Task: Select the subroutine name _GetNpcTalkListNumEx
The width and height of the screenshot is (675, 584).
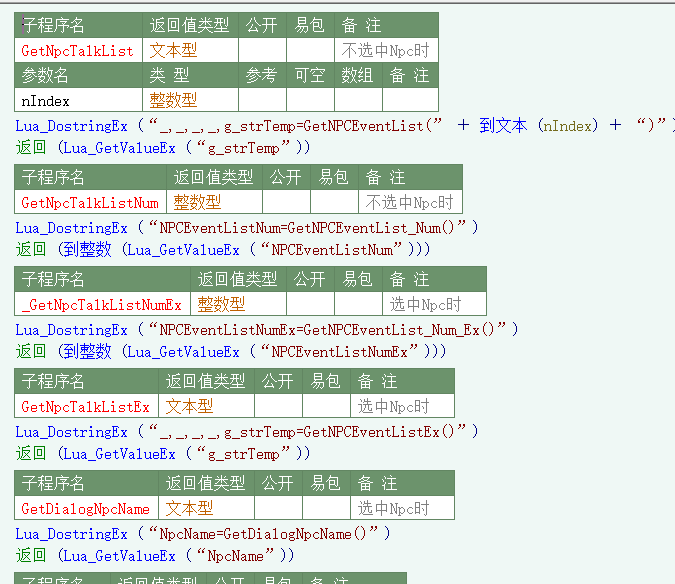Action: pos(102,305)
